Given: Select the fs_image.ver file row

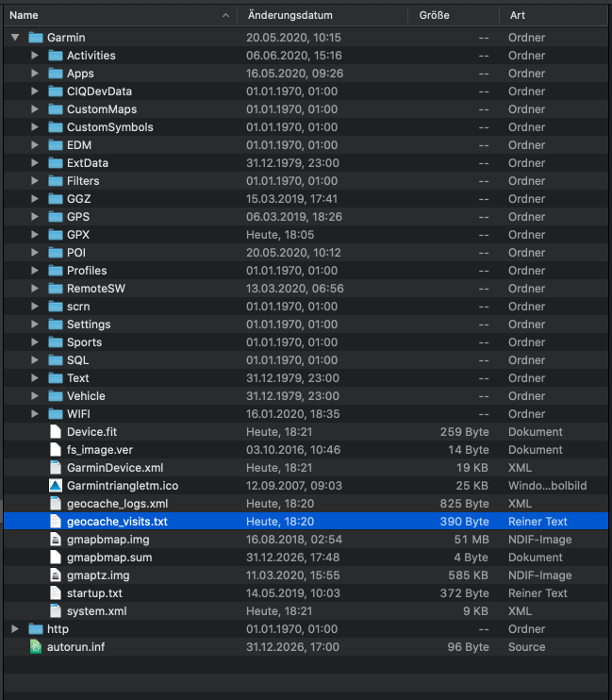Looking at the screenshot, I should [x=306, y=450].
